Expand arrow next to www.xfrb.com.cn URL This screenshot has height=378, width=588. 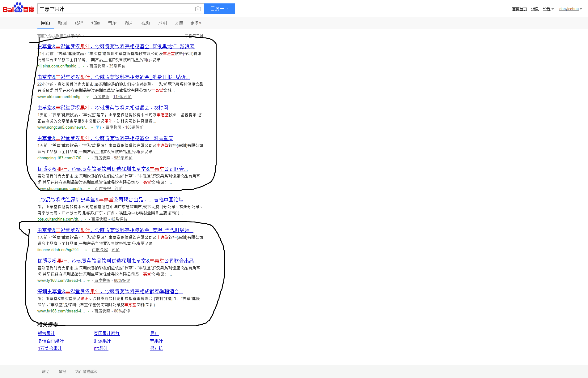pos(87,97)
